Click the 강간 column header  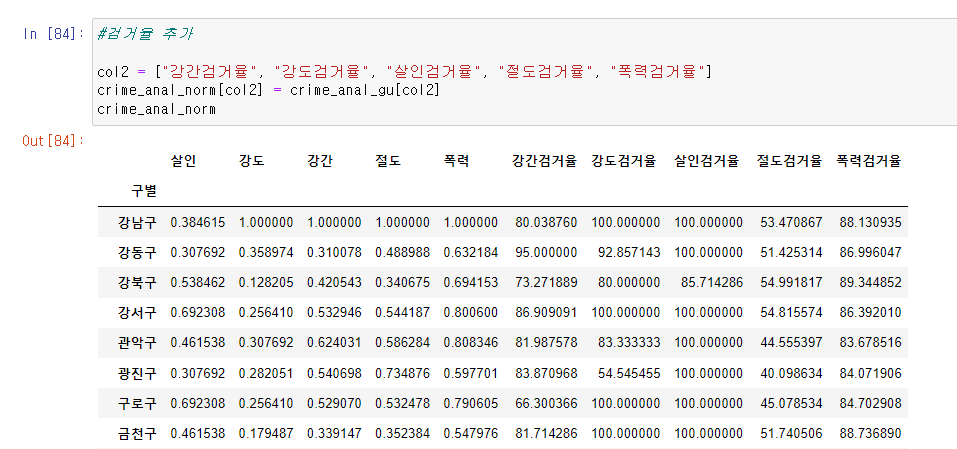(320, 161)
